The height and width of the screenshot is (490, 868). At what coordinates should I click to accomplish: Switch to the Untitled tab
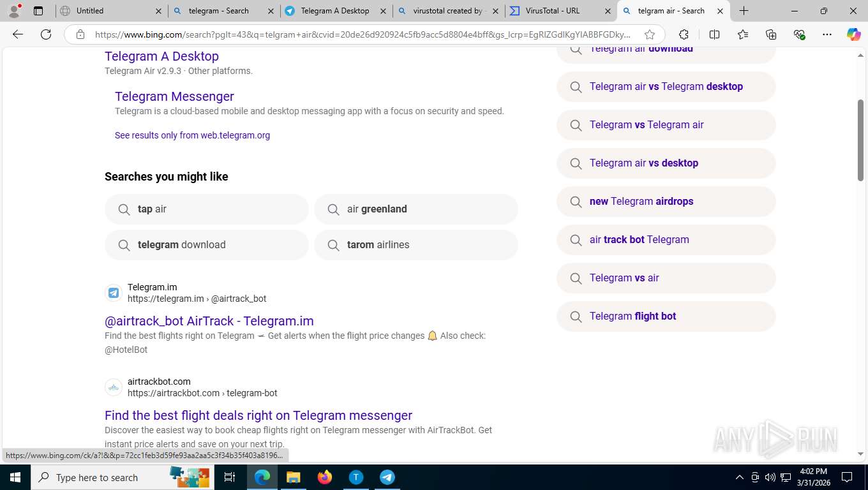point(112,11)
